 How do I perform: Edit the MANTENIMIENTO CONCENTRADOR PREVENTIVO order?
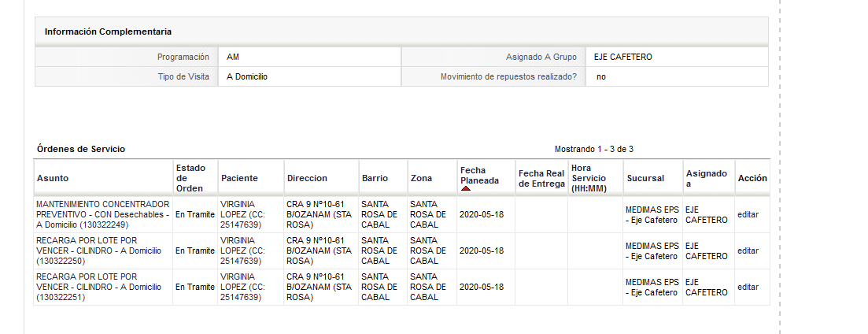point(748,215)
